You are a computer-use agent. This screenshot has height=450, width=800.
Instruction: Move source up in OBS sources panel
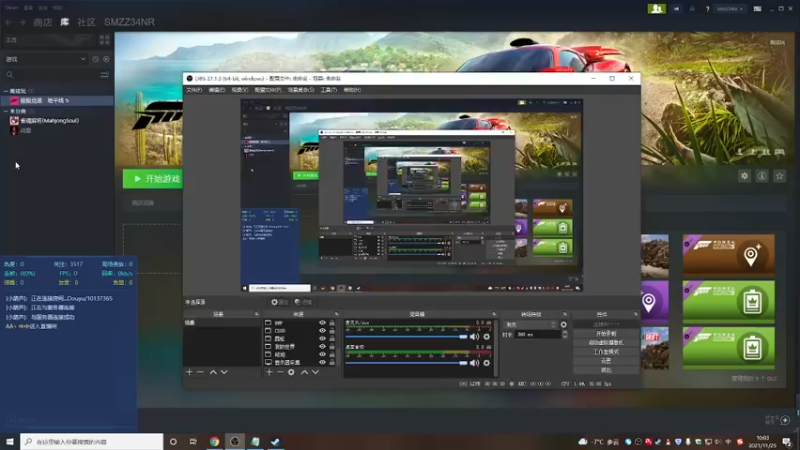305,372
